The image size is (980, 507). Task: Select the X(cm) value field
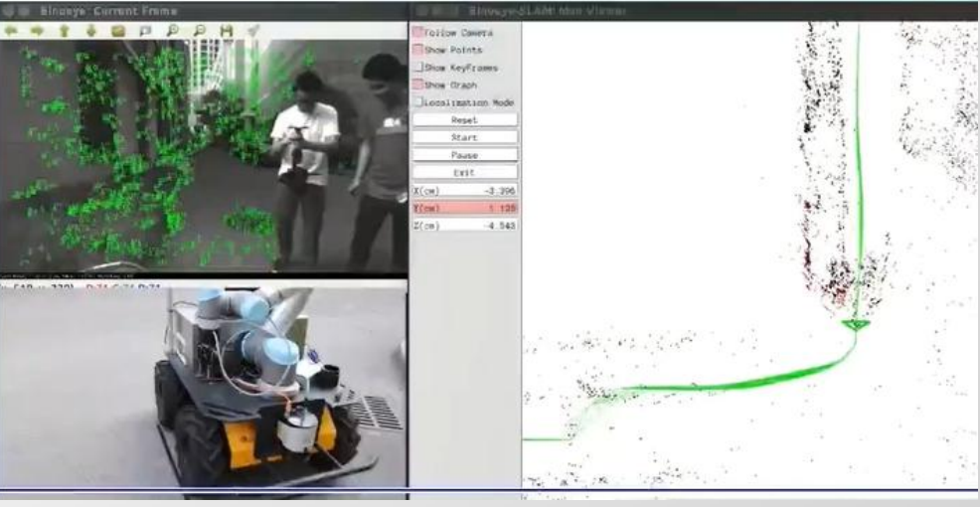point(465,190)
